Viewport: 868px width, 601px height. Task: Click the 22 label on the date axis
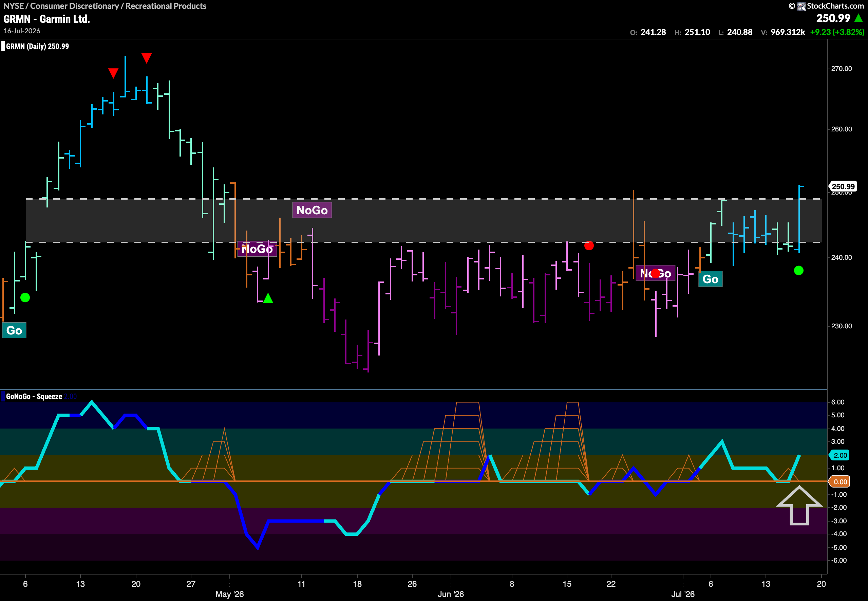(x=611, y=584)
